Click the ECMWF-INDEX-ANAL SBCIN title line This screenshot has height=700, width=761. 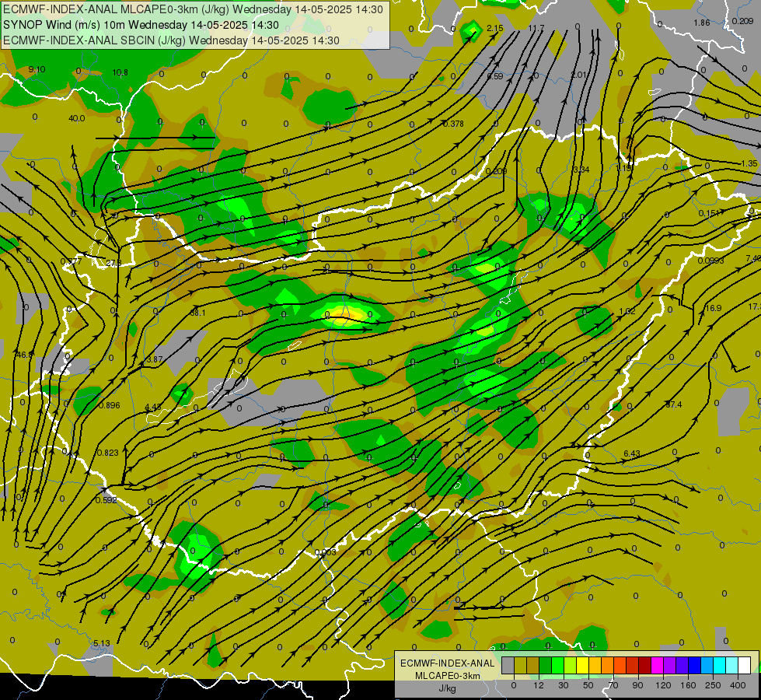171,40
